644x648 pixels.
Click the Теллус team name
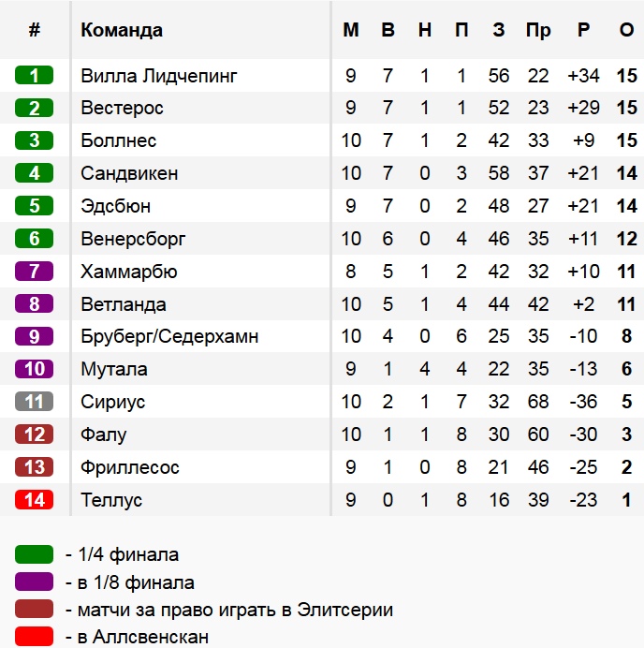tap(111, 500)
